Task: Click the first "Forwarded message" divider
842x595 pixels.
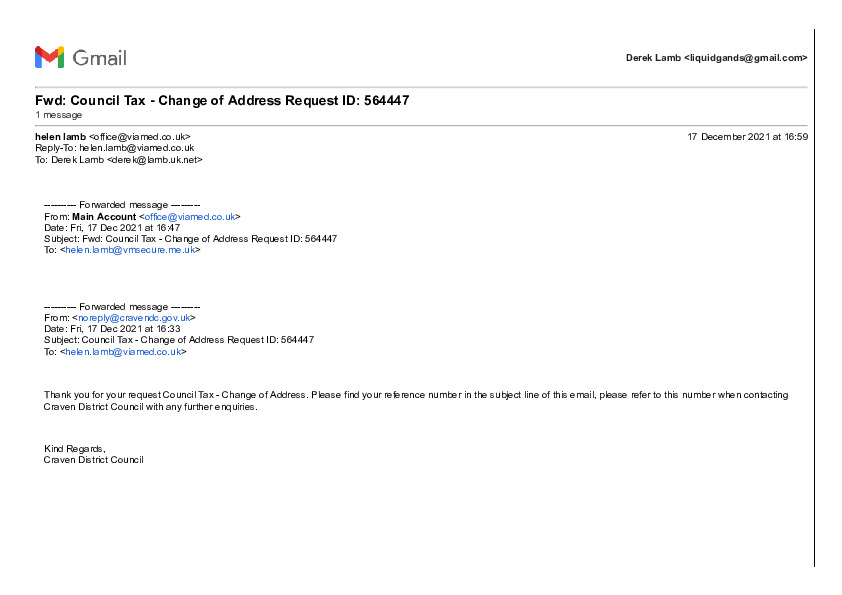Action: pyautogui.click(x=122, y=205)
